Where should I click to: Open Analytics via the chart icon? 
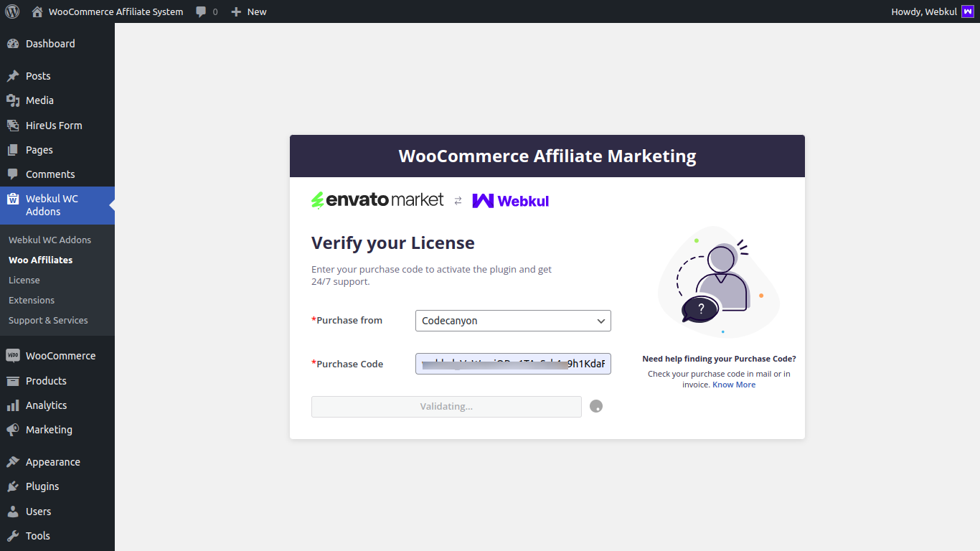point(14,405)
